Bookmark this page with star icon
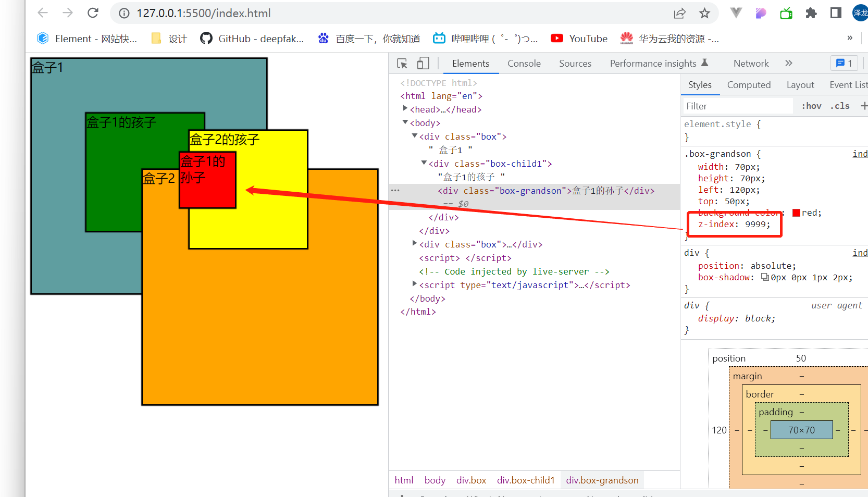 click(704, 13)
